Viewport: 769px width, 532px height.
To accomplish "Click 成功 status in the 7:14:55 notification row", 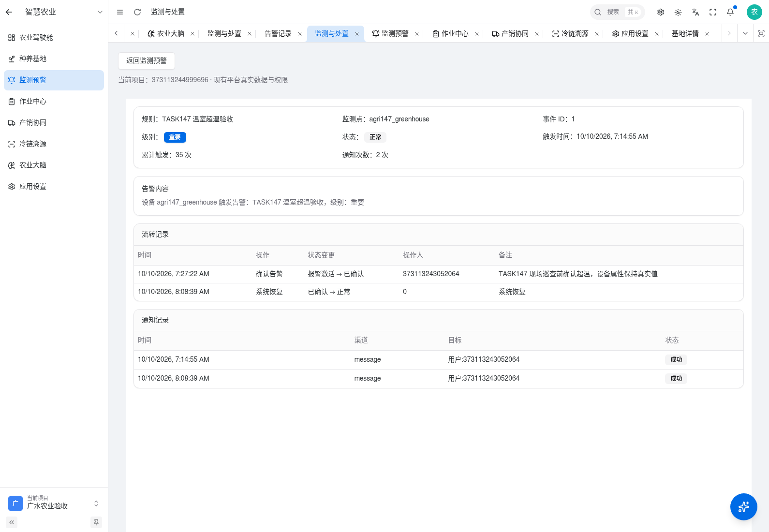I will [676, 360].
